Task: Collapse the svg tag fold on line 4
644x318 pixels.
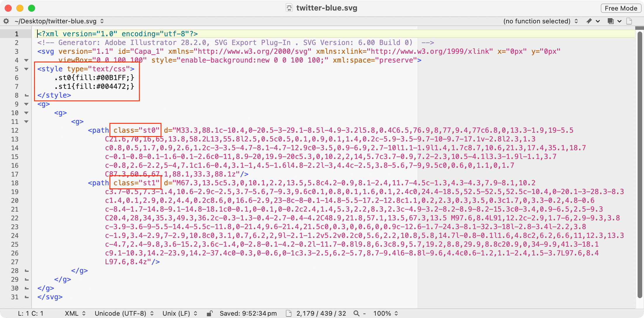Action: click(26, 60)
